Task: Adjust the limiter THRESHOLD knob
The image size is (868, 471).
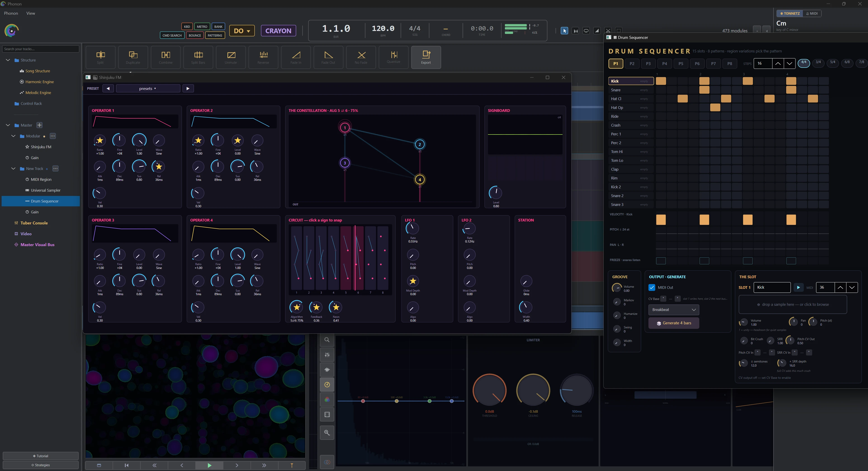Action: point(489,391)
